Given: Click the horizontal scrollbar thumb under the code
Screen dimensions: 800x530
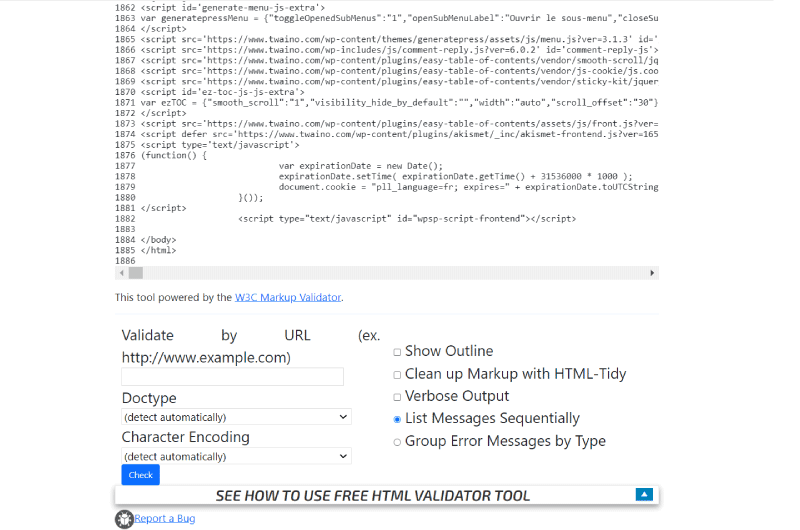Looking at the screenshot, I should (136, 273).
